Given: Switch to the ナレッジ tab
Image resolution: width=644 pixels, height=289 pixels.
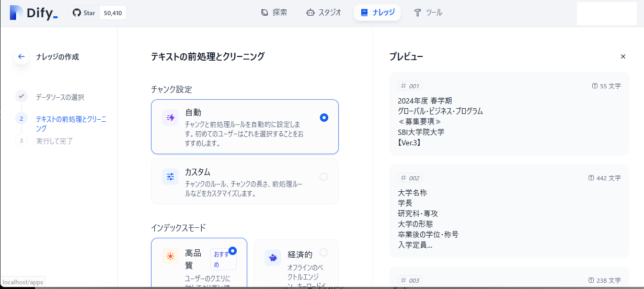Looking at the screenshot, I should pyautogui.click(x=377, y=13).
